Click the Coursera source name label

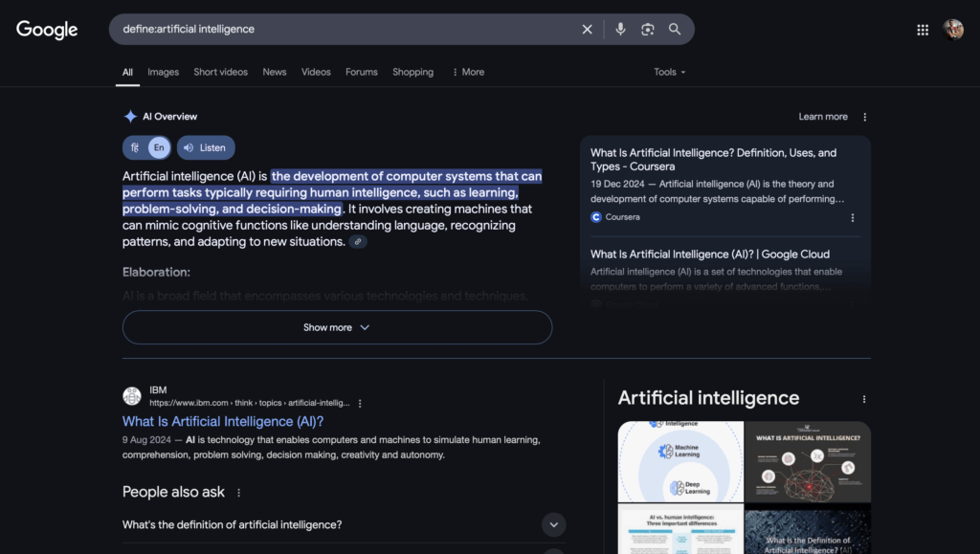(622, 217)
